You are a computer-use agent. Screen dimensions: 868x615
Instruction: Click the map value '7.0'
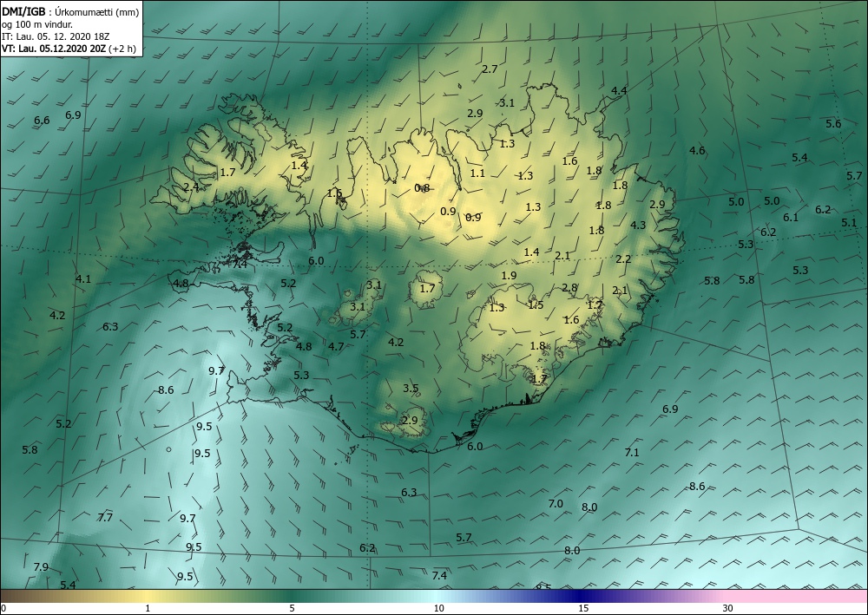point(556,504)
